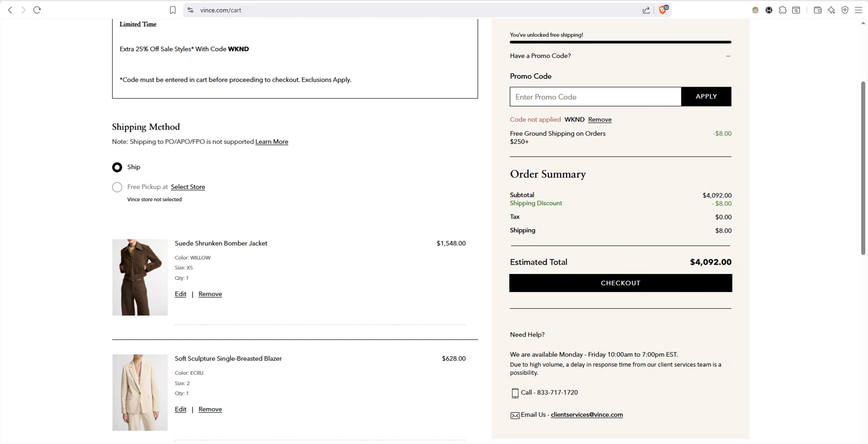Proceed to Checkout
This screenshot has height=444, width=868.
click(x=620, y=283)
